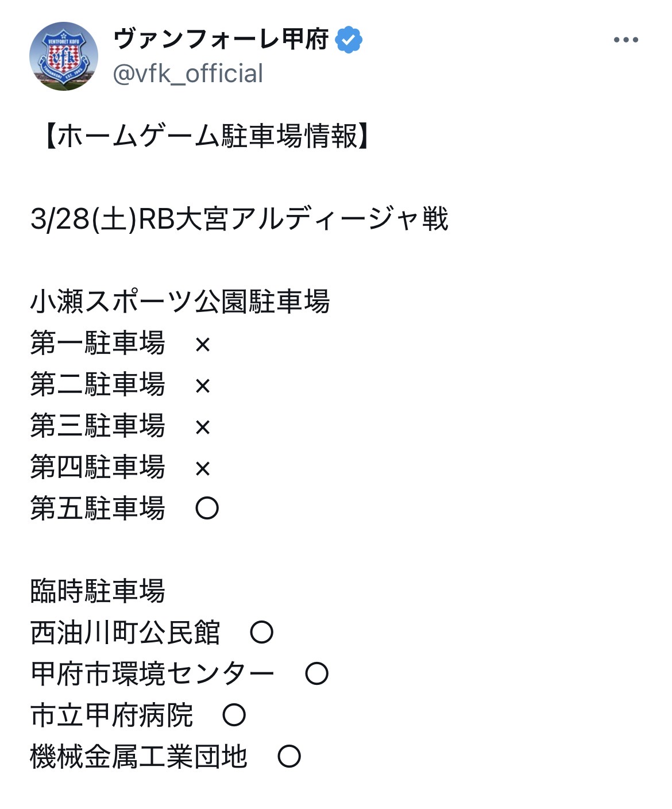
Task: Click the 臨時駐車場 section label
Action: click(98, 591)
